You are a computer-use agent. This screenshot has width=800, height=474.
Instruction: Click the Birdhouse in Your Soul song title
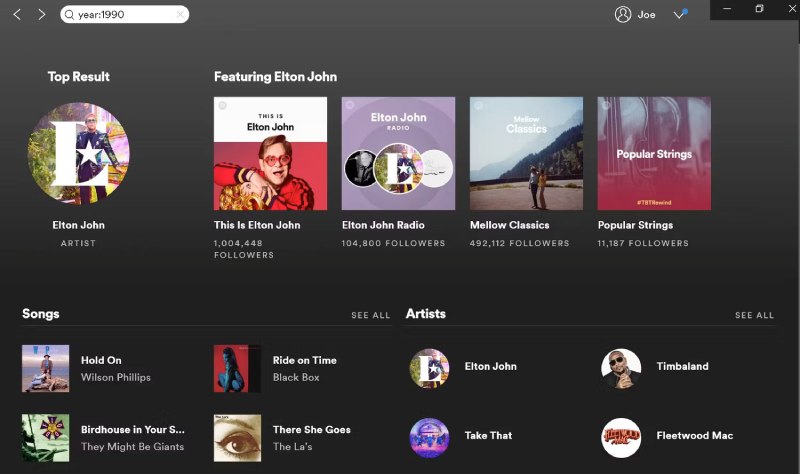tap(132, 430)
